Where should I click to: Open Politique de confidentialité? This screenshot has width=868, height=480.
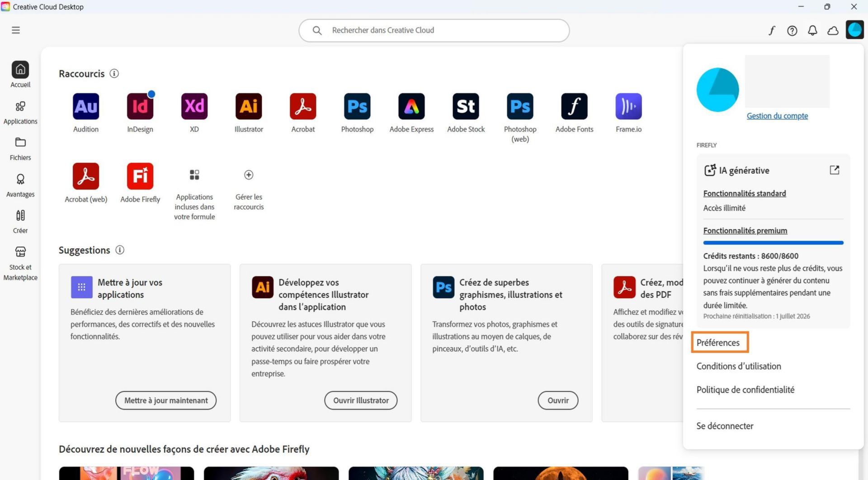coord(745,390)
